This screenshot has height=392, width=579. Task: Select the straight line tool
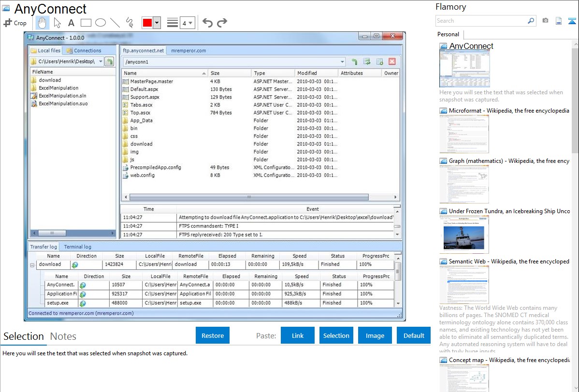115,23
